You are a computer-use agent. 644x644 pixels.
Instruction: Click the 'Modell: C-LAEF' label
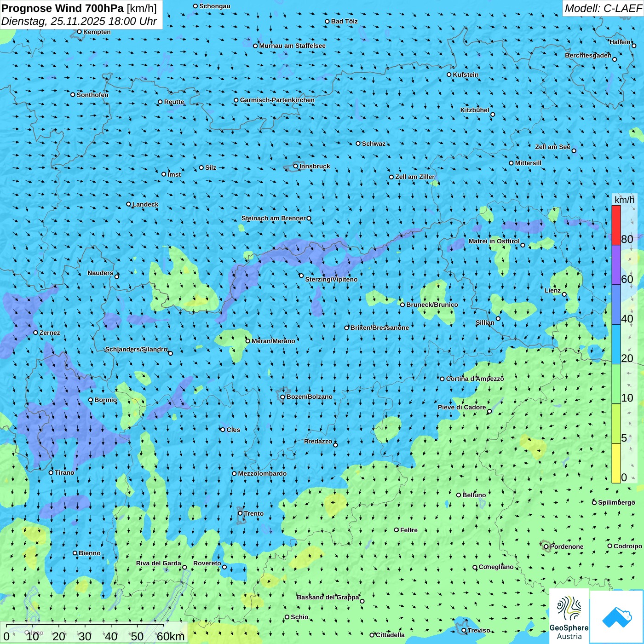pyautogui.click(x=603, y=8)
